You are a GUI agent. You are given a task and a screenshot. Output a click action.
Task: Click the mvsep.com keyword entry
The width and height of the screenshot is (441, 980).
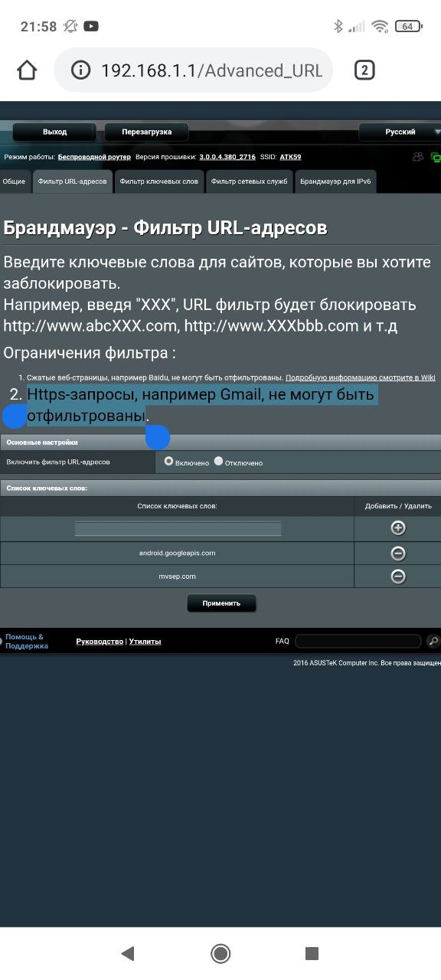[x=177, y=577]
